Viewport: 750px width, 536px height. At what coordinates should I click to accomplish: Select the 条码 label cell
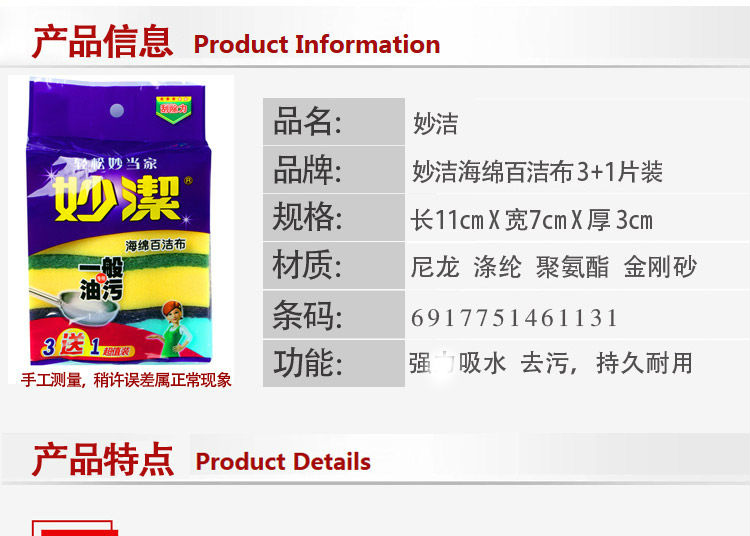[334, 315]
